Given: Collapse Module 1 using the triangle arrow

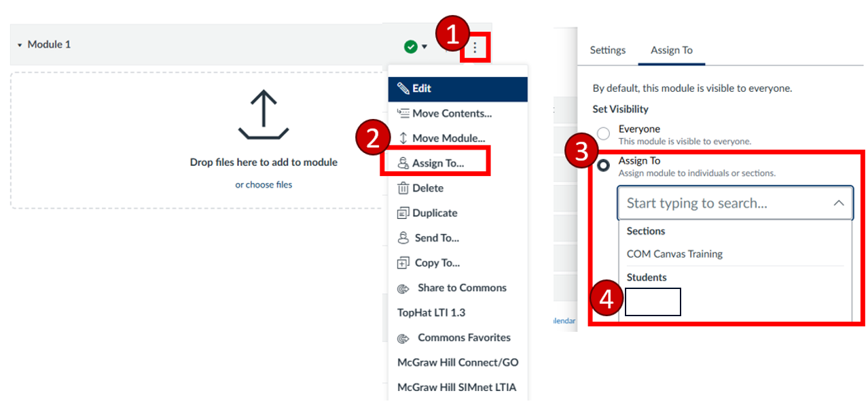Looking at the screenshot, I should [x=20, y=45].
